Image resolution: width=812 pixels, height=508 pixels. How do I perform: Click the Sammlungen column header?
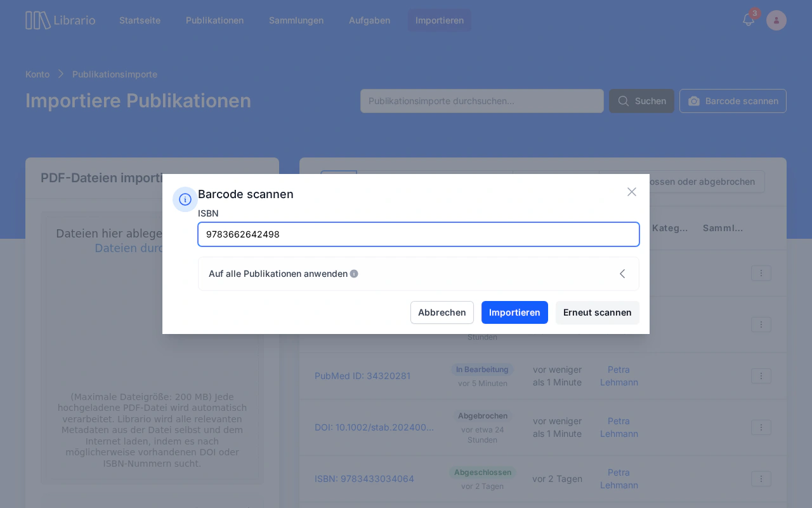pos(723,228)
